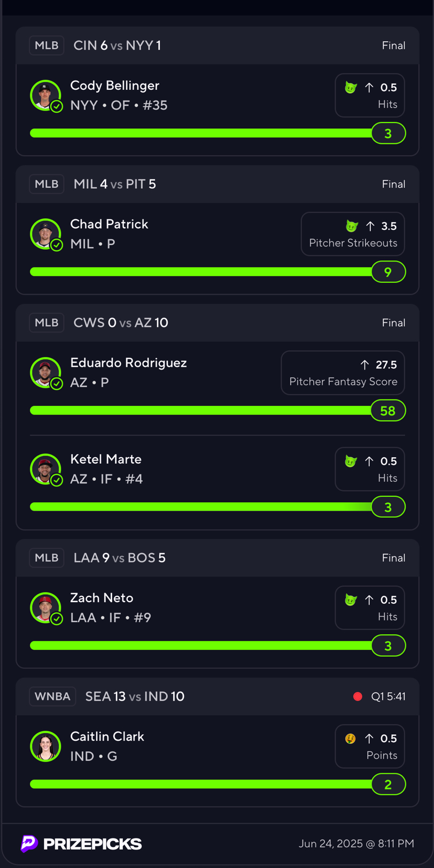Click the goblin money icon on Caitlin Clark's Points
This screenshot has width=434, height=868.
(x=351, y=739)
